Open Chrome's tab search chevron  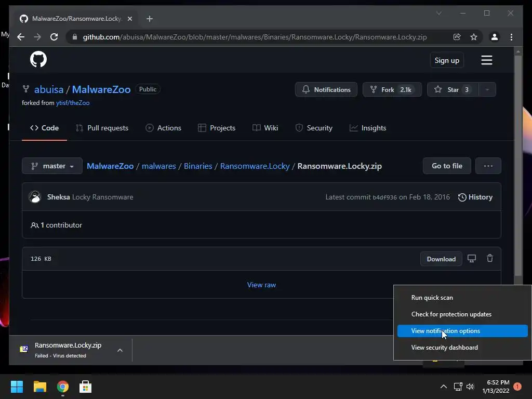tap(438, 13)
